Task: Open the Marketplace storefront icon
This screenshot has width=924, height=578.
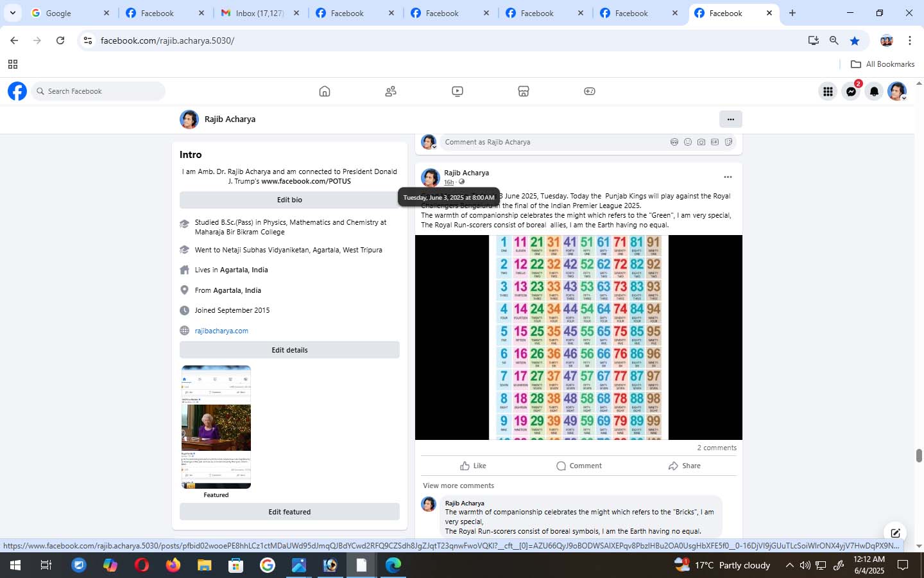Action: coord(524,91)
